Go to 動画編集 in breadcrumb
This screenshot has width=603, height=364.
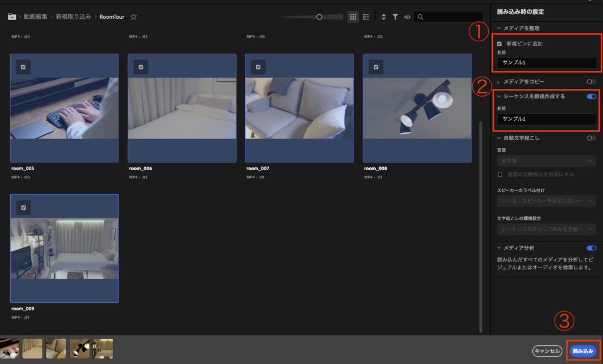click(x=36, y=17)
